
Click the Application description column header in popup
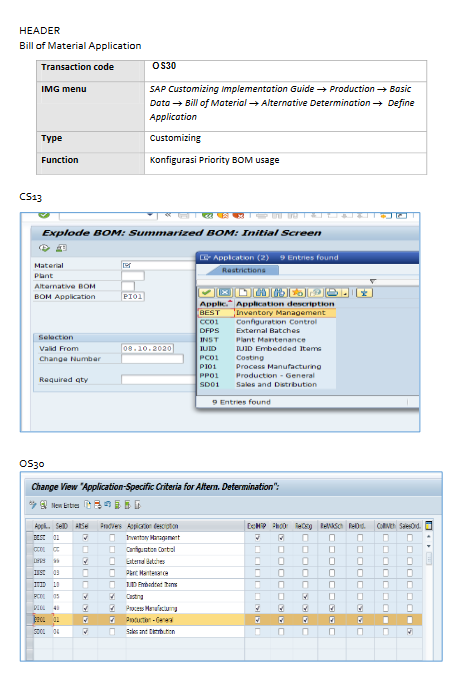285,303
